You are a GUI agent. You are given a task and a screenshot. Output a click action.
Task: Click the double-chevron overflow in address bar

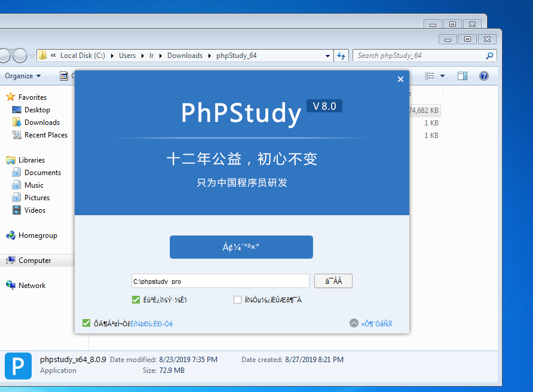click(x=53, y=56)
